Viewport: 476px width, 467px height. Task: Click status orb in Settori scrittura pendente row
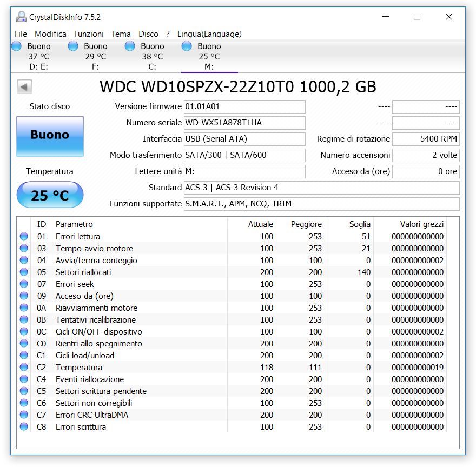pyautogui.click(x=24, y=391)
